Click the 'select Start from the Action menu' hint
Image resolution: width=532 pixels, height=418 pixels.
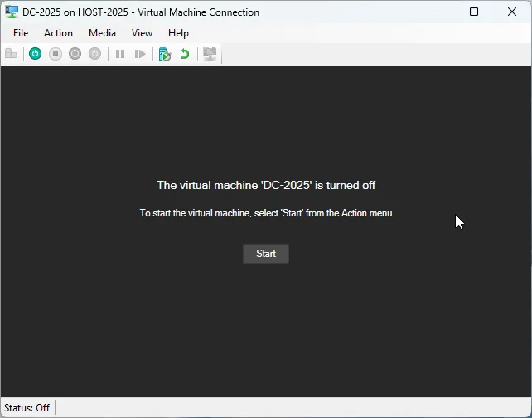point(266,213)
